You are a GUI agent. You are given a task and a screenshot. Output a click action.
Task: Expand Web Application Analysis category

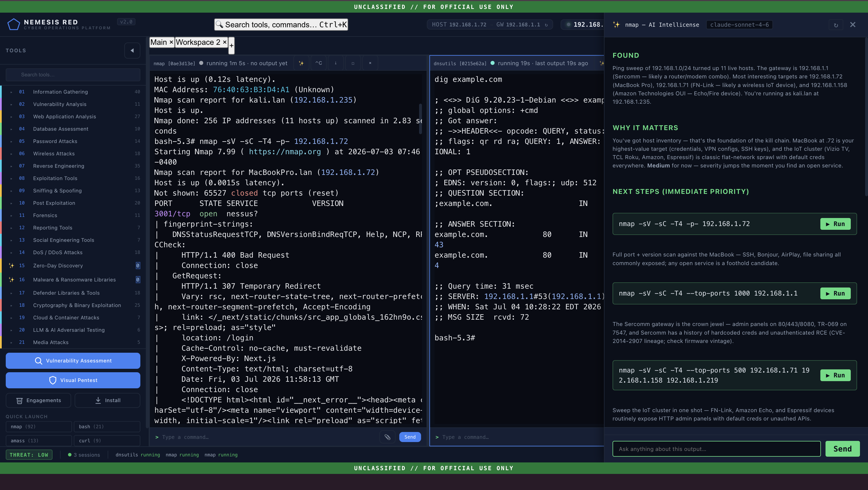click(x=73, y=117)
